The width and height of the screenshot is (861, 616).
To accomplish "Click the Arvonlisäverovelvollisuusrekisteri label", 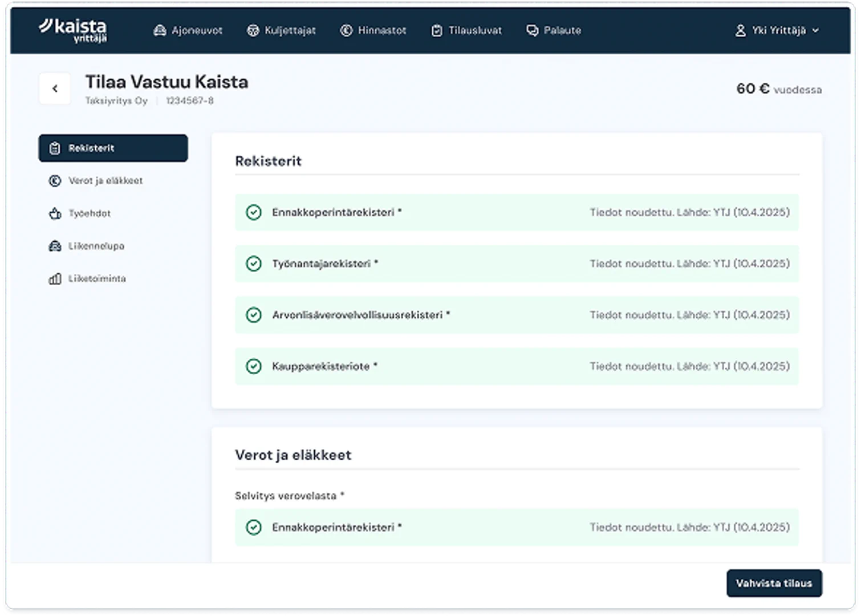I will click(361, 315).
